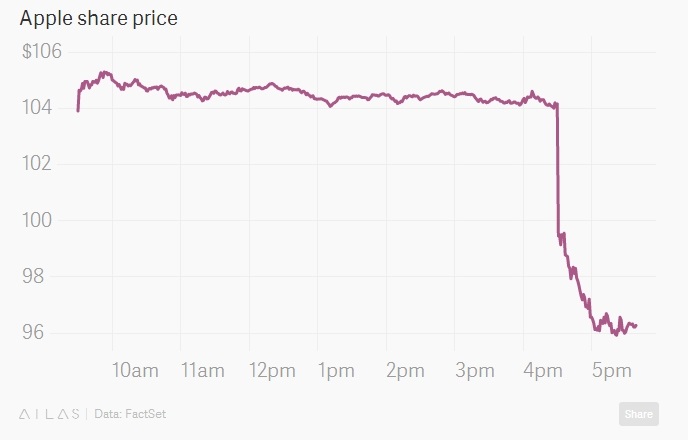Click the 2pm time label

[404, 371]
